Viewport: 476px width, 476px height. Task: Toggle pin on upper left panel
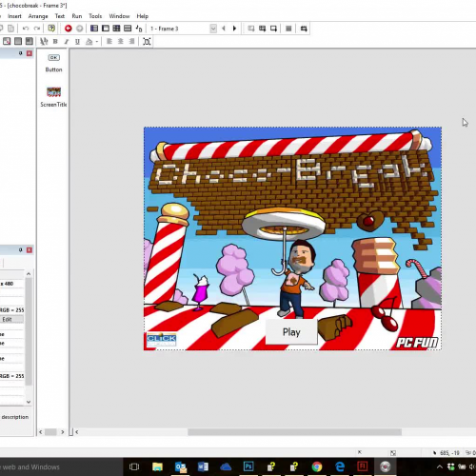click(21, 53)
